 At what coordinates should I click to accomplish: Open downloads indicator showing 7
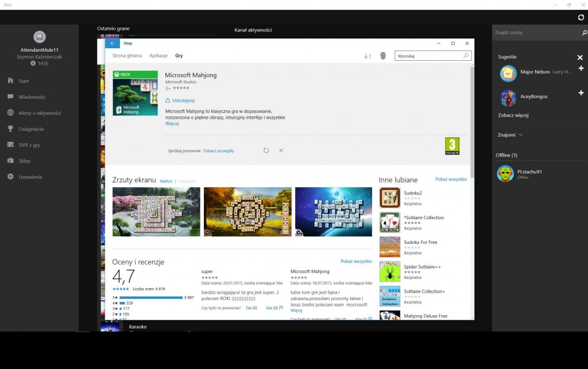pyautogui.click(x=367, y=56)
